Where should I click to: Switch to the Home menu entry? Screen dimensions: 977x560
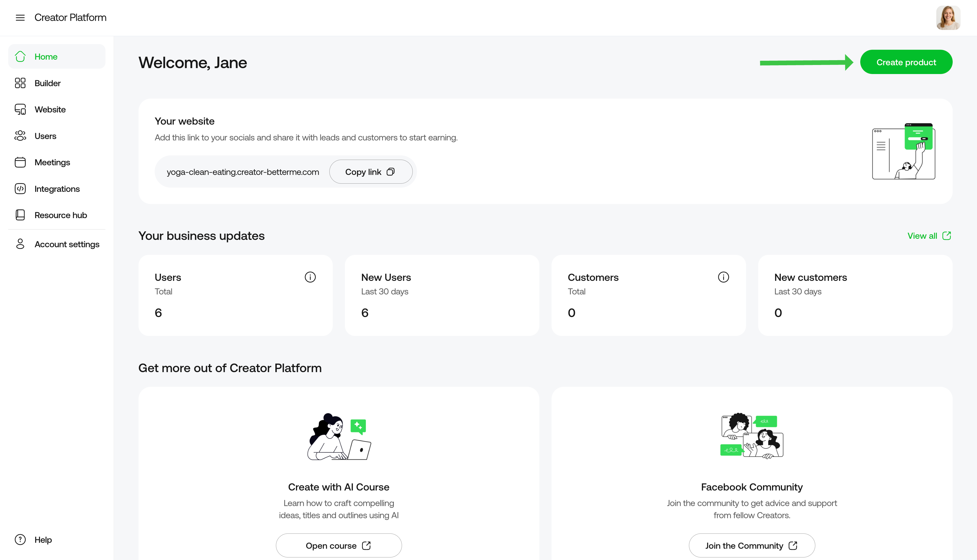46,56
